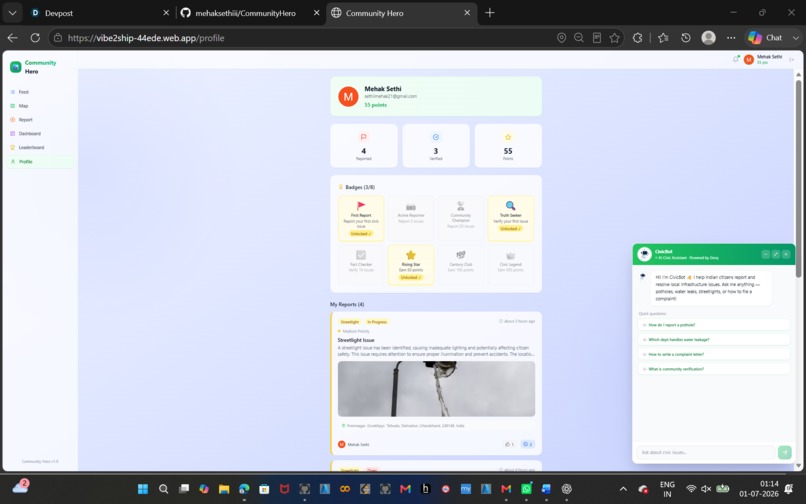Ask 'How to write a complaint letter?'
The image size is (806, 504).
(714, 354)
